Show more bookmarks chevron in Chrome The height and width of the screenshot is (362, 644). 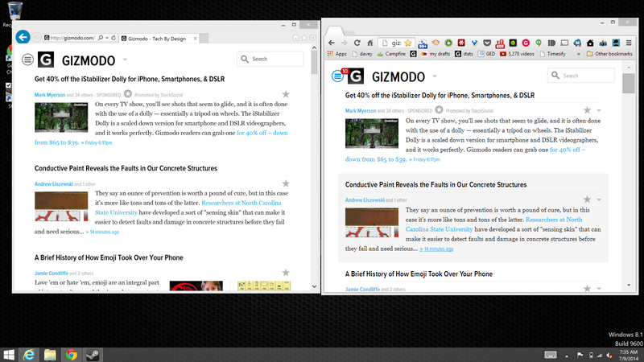pyautogui.click(x=579, y=54)
